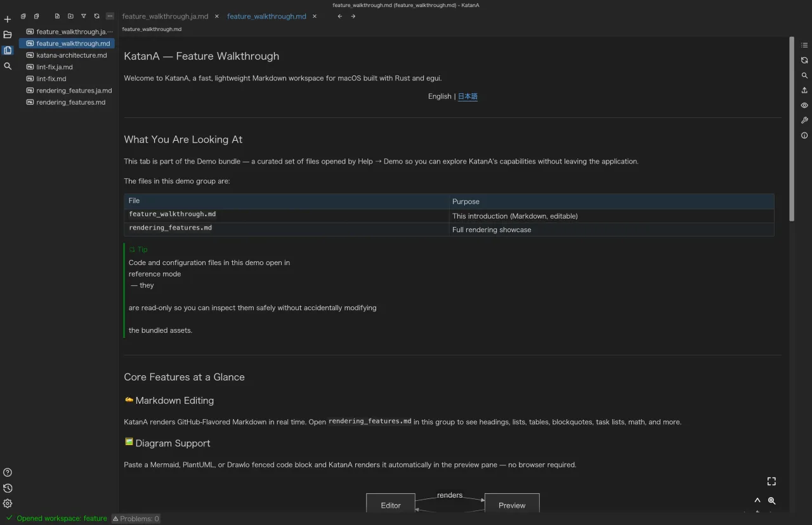Viewport: 812px width, 525px height.
Task: Click the zoom-in magnifier over the diagram
Action: point(771,500)
